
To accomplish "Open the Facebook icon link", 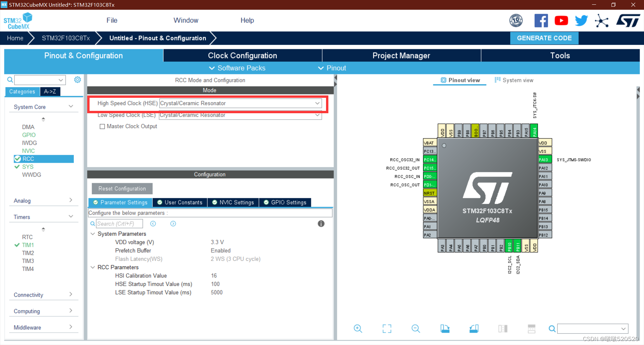I will tap(541, 21).
